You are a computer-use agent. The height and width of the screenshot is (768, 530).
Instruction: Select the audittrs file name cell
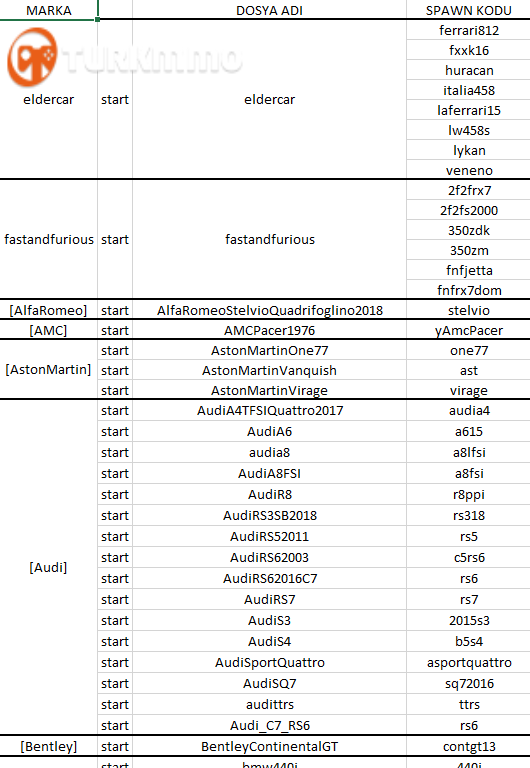pyautogui.click(x=269, y=705)
